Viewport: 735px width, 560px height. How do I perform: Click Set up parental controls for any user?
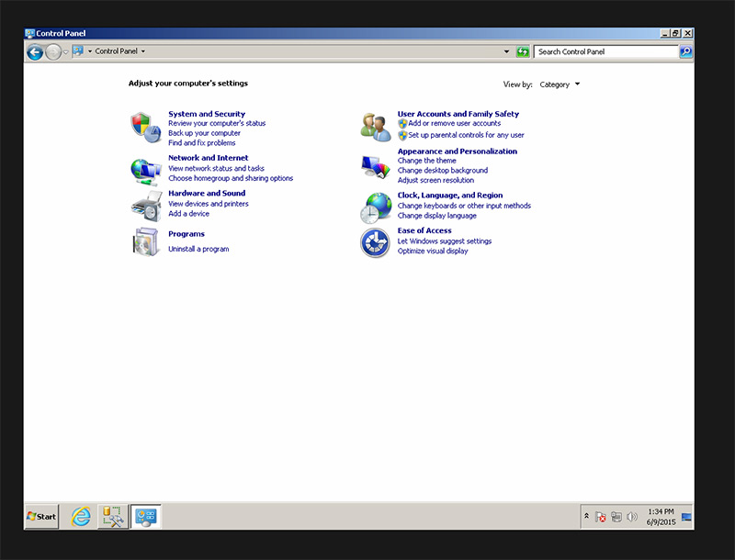(x=466, y=135)
